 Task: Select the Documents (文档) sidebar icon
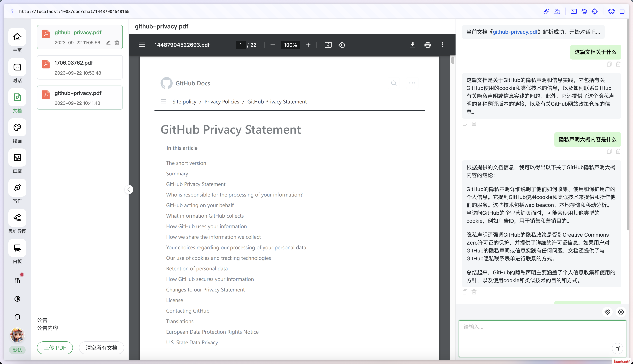coord(17,97)
